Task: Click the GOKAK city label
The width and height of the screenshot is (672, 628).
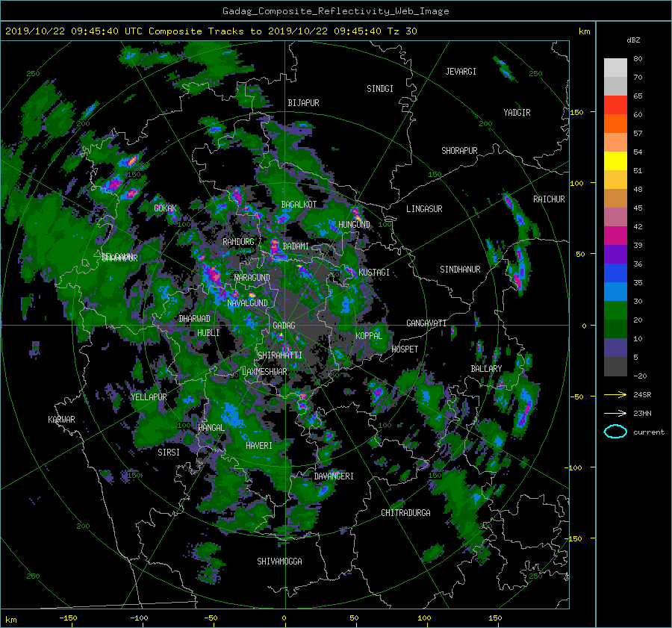Action: (165, 208)
